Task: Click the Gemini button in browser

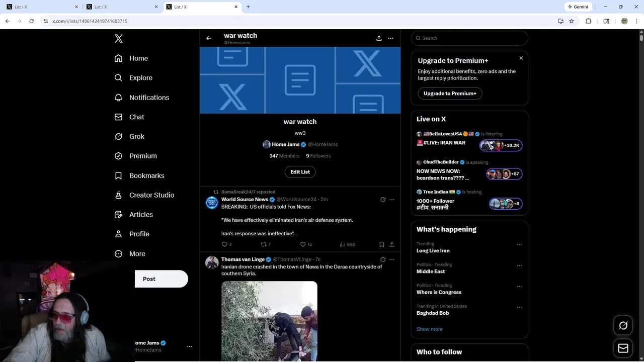Action: [577, 7]
